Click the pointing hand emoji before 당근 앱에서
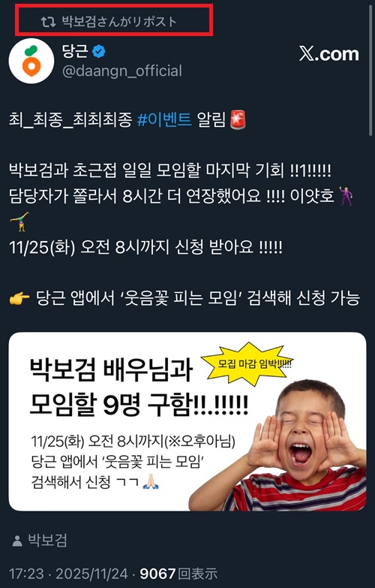Screen dimensions: 375x588 [x=19, y=298]
